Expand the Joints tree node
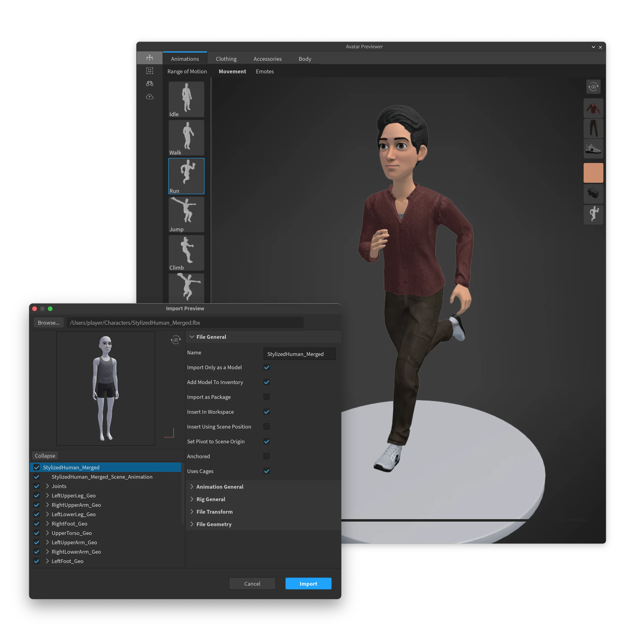 [x=47, y=486]
